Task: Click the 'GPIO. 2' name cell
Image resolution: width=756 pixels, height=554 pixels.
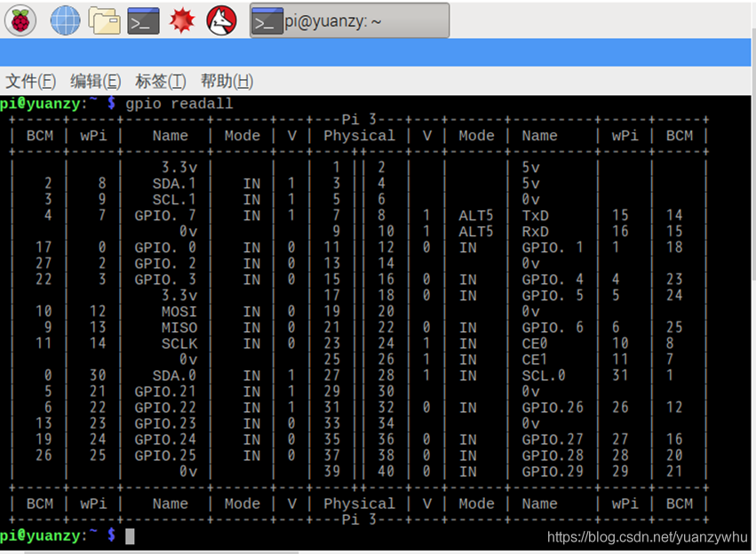Action: (x=165, y=264)
